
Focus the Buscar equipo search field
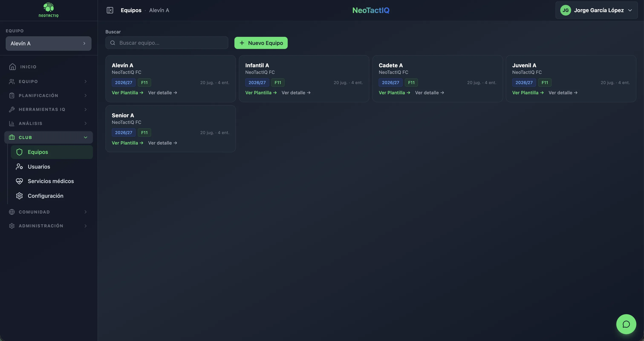pos(167,43)
